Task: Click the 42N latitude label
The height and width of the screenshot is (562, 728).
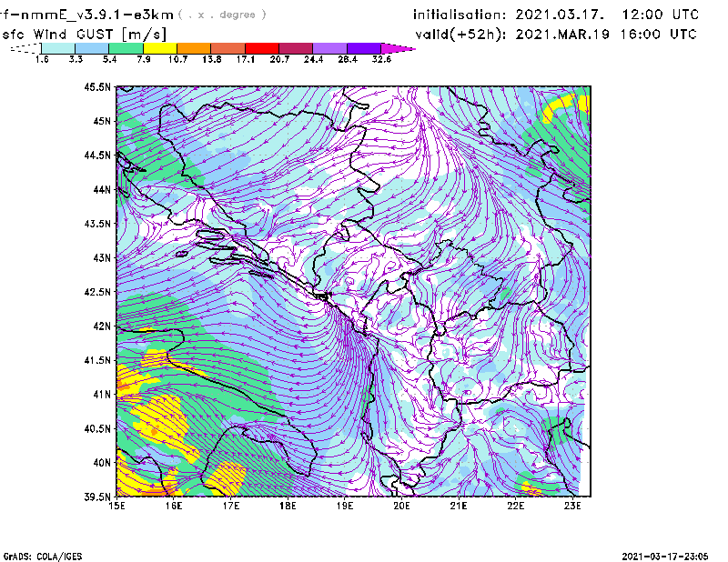Action: pos(102,326)
